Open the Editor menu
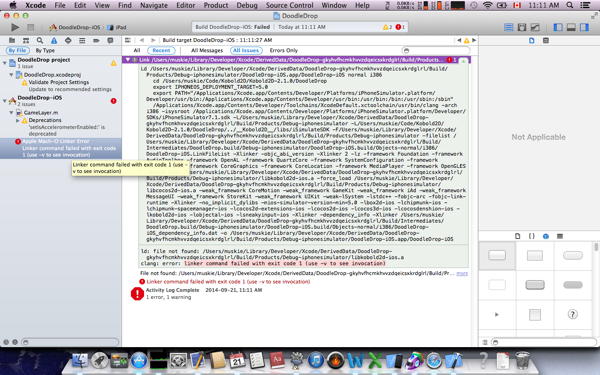600x375 pixels. [x=186, y=5]
